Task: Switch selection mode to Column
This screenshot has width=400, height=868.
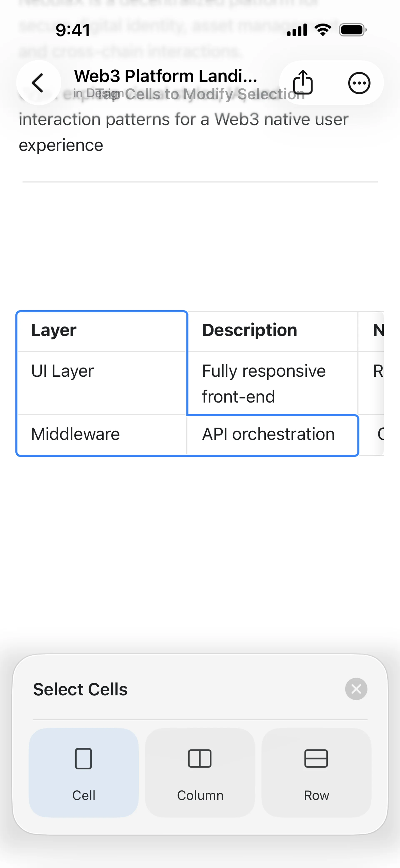Action: 200,772
